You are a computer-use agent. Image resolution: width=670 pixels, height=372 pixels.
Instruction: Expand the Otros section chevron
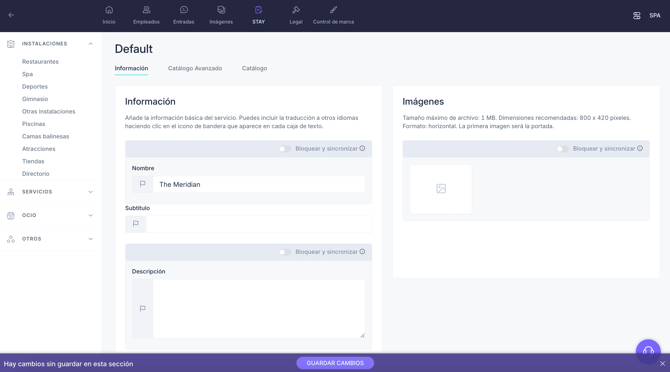tap(91, 239)
